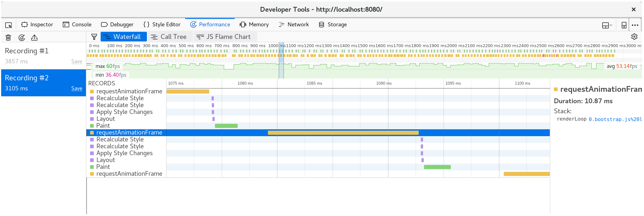This screenshot has height=216, width=644.
Task: Select the Debugger panel icon
Action: [104, 24]
